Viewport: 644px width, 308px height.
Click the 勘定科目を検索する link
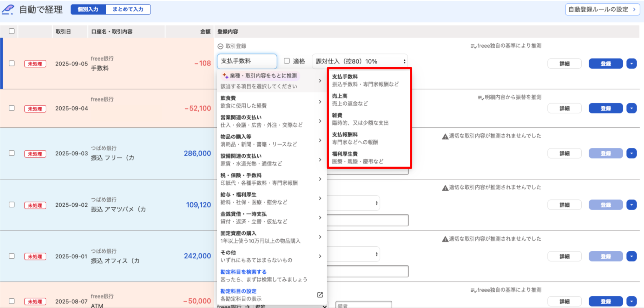(x=244, y=272)
